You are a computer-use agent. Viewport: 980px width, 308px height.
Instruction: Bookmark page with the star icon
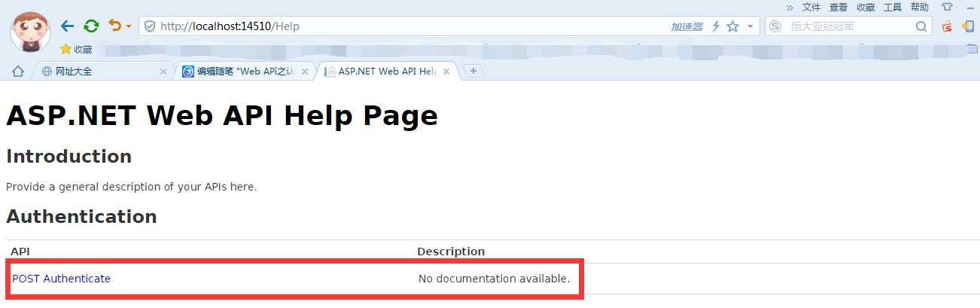[x=732, y=26]
